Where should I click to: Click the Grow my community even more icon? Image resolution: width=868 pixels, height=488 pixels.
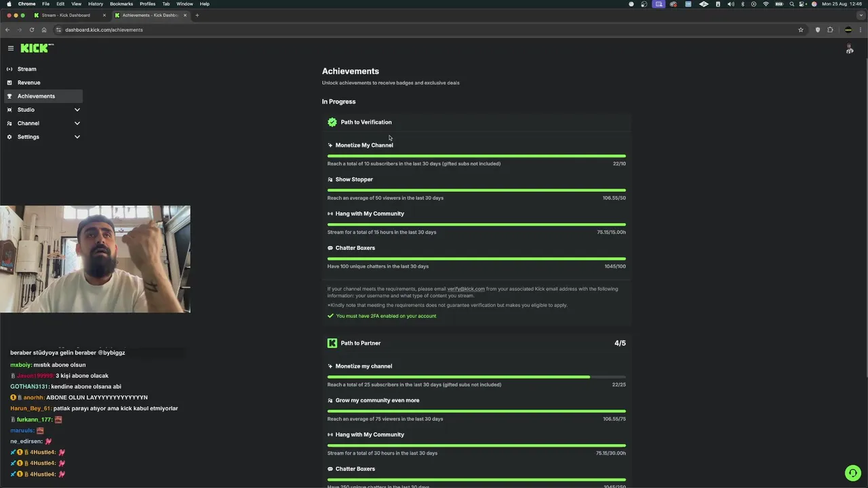tap(330, 401)
